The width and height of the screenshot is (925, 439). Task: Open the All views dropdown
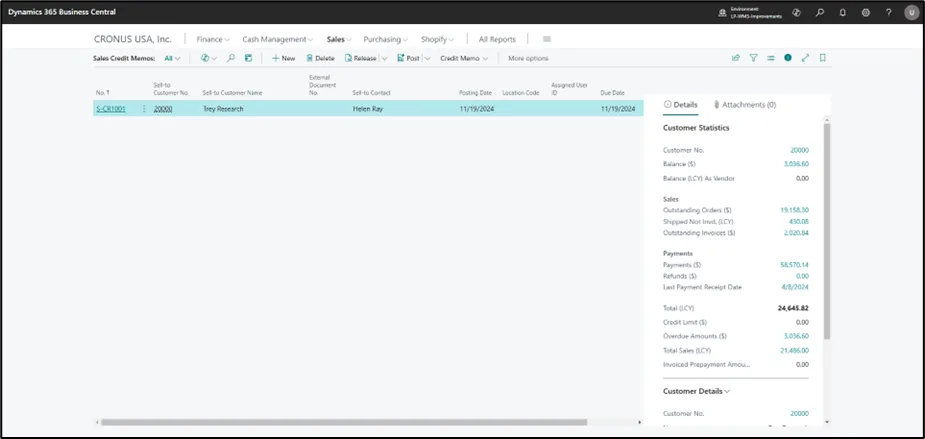(x=172, y=58)
